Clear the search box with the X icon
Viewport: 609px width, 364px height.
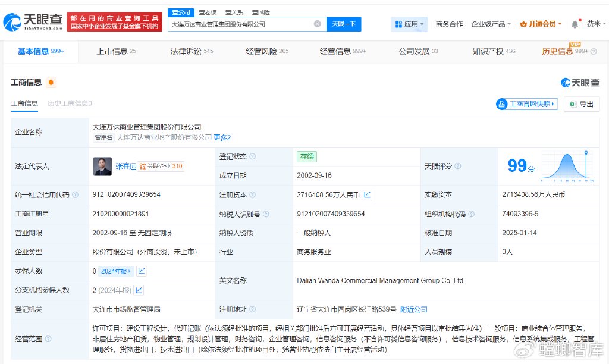point(318,24)
